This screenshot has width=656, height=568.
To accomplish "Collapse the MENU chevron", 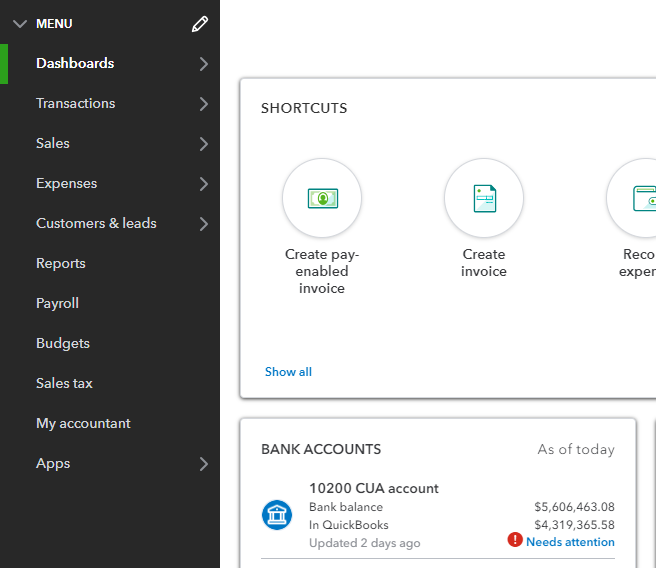I will (x=20, y=24).
